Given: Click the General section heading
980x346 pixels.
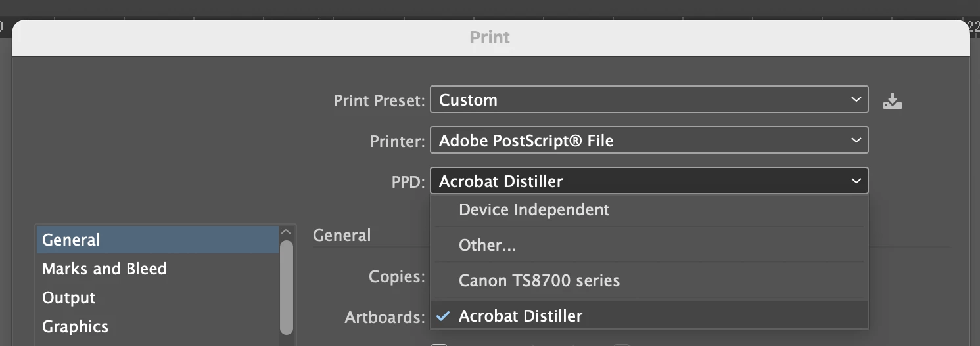Looking at the screenshot, I should click(x=342, y=235).
